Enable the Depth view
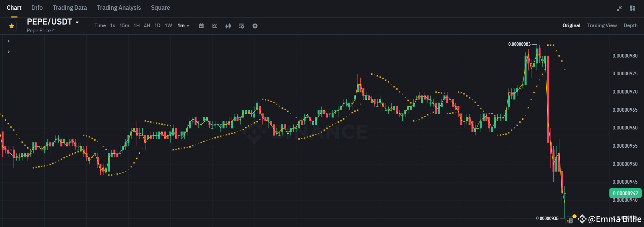Viewport: 644px width, 227px height. point(630,25)
